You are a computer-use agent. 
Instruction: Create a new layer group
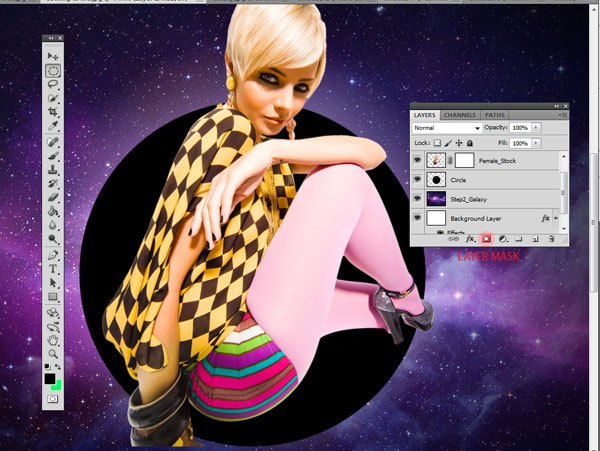[x=518, y=239]
